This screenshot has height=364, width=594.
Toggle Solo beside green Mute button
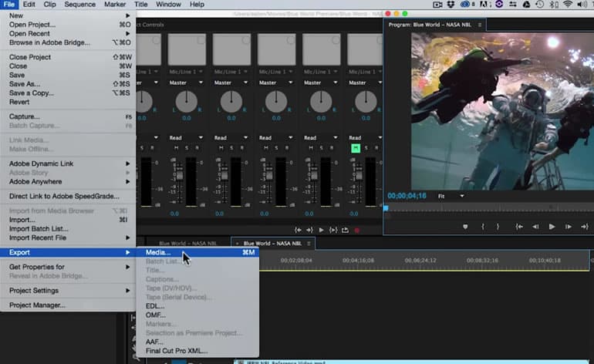(x=366, y=148)
